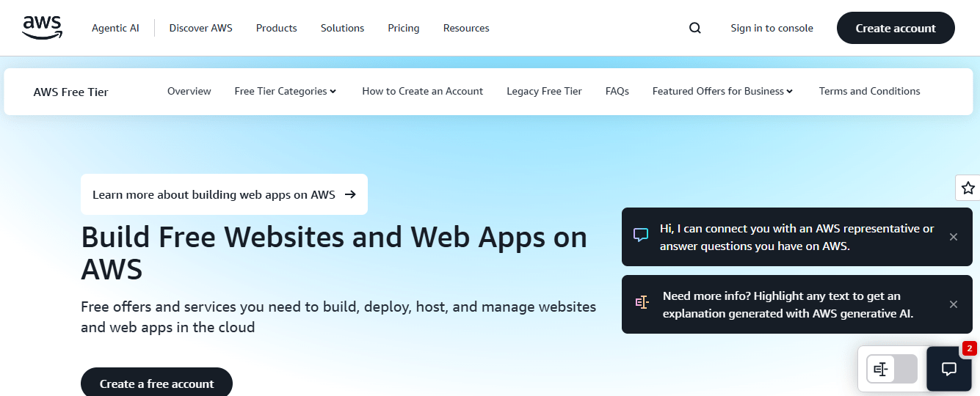Click the Create account button

[896, 28]
